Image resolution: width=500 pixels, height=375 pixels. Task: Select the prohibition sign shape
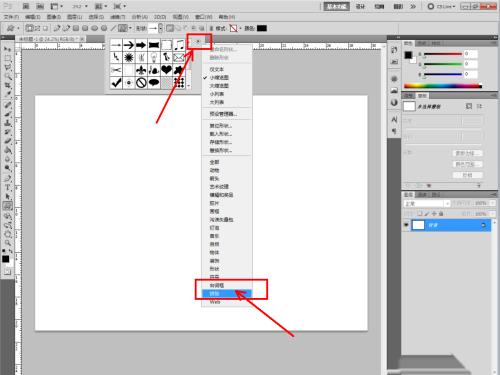pos(141,83)
